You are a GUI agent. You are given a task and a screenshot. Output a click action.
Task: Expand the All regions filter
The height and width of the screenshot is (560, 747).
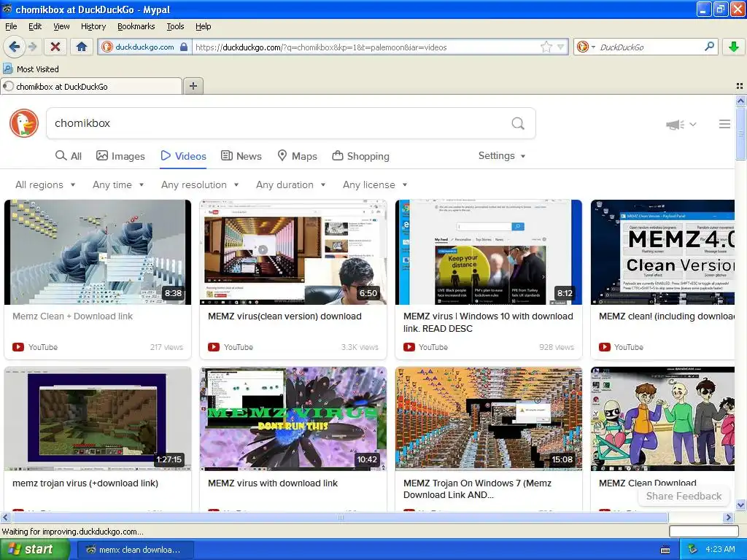(x=45, y=184)
